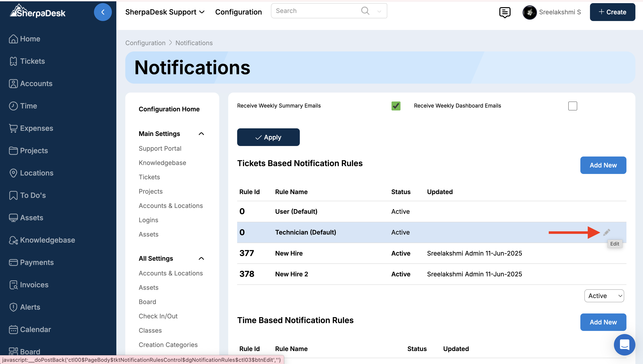Viewport: 643px width, 364px height.
Task: Click the Home icon in sidebar
Action: click(x=13, y=39)
